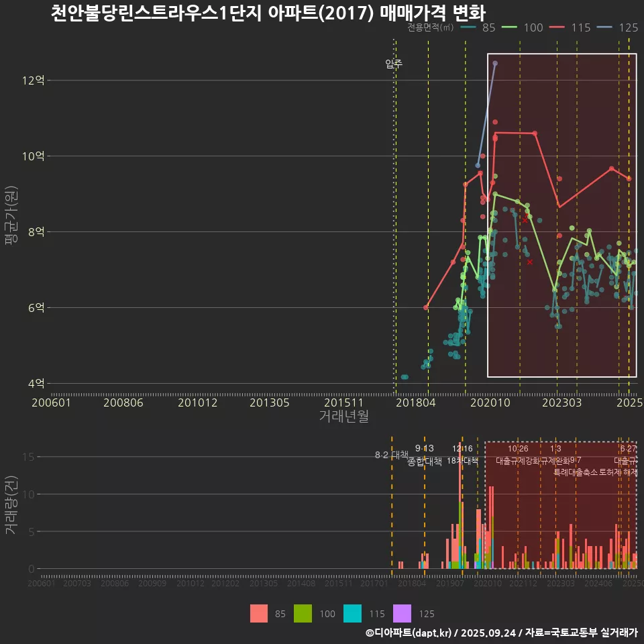644x644 pixels.
Task: Click the 9·13 종합대책 policy annotation
Action: (x=425, y=455)
